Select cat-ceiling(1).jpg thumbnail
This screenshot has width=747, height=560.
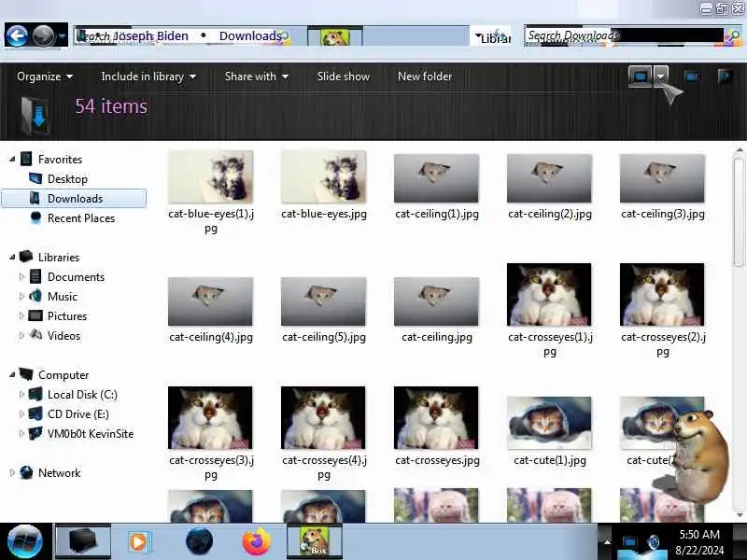pos(436,178)
